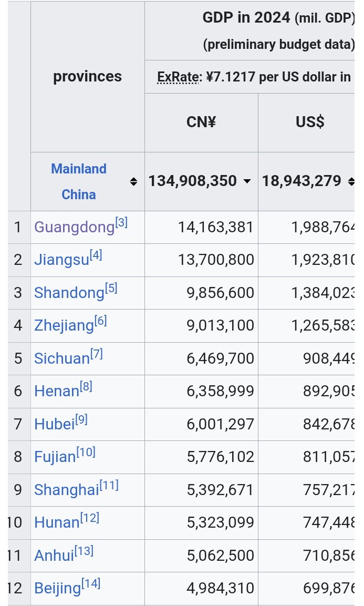
Task: Open the Henan province link
Action: 56,391
